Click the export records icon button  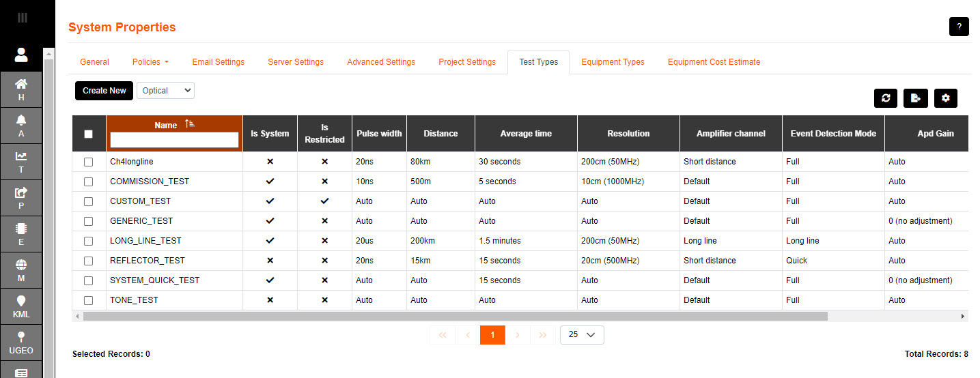pos(915,98)
